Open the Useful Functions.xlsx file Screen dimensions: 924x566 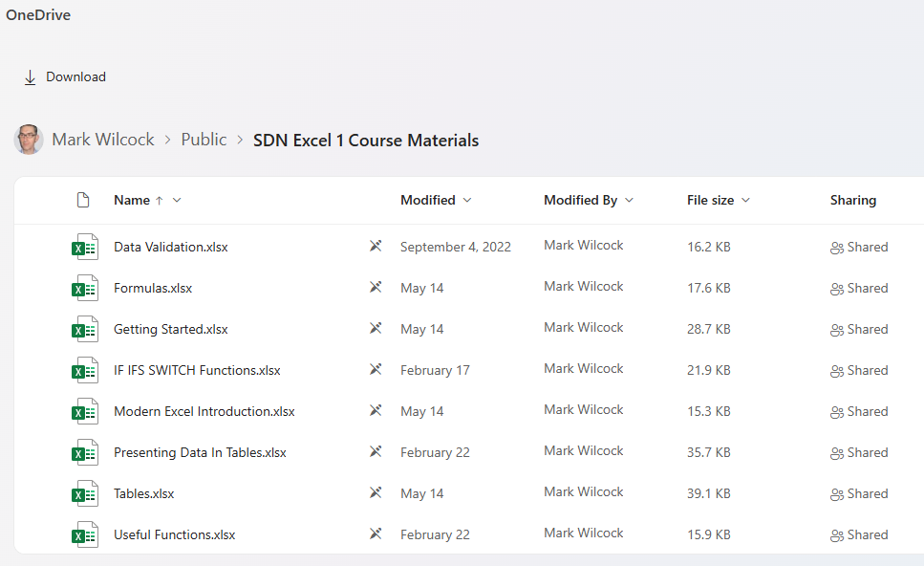(x=174, y=534)
